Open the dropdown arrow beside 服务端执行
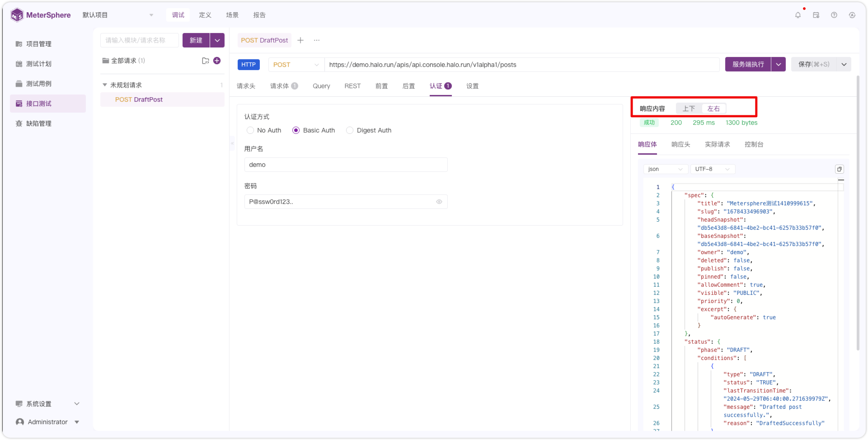 coord(779,64)
